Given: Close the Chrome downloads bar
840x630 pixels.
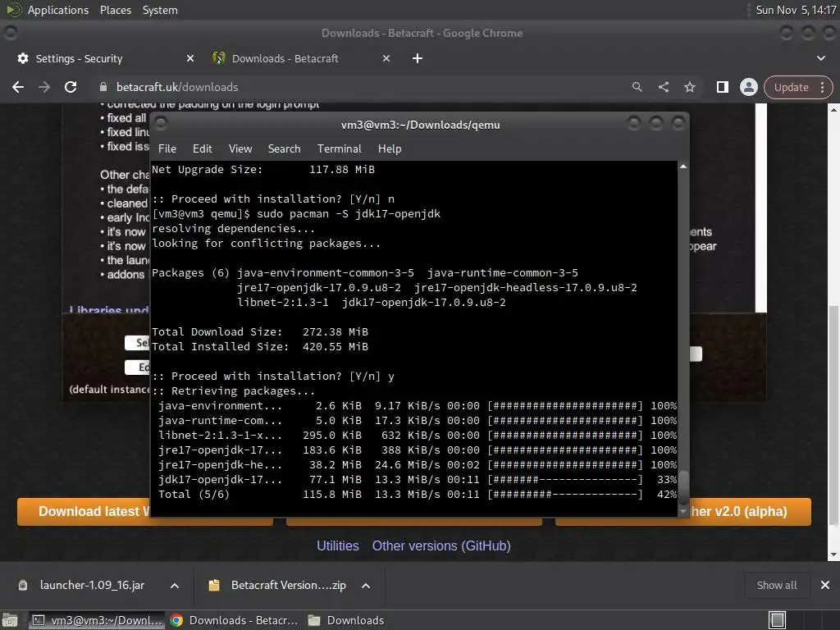Looking at the screenshot, I should (x=825, y=585).
